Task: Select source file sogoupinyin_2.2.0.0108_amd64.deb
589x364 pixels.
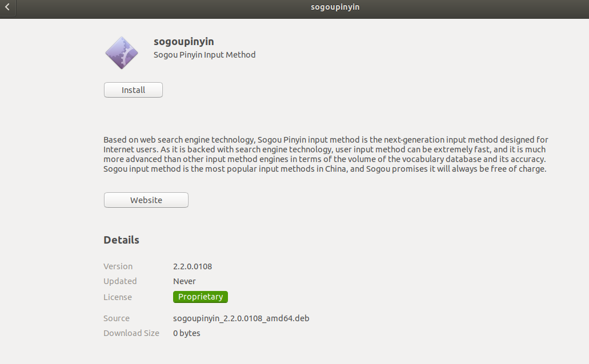Action: [241, 318]
